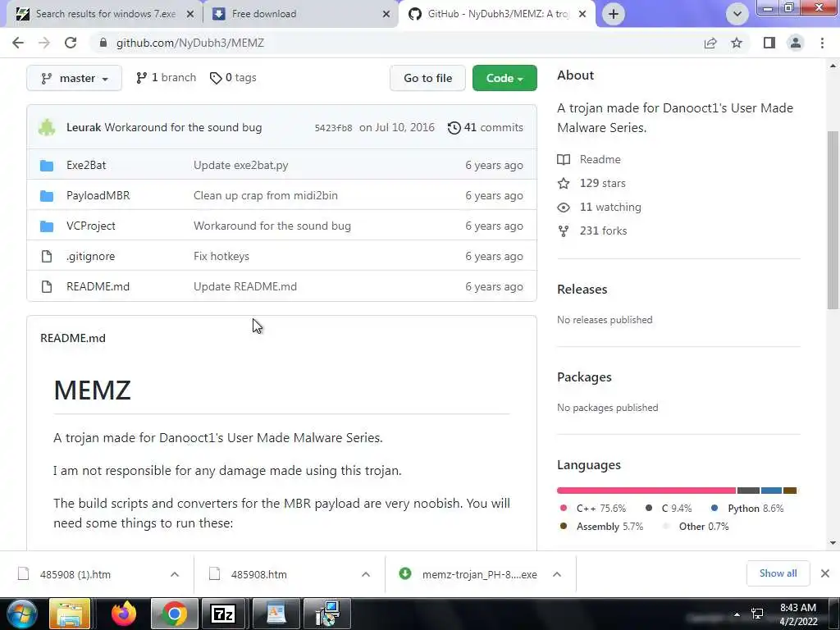View the '1 branch' link

click(x=166, y=78)
